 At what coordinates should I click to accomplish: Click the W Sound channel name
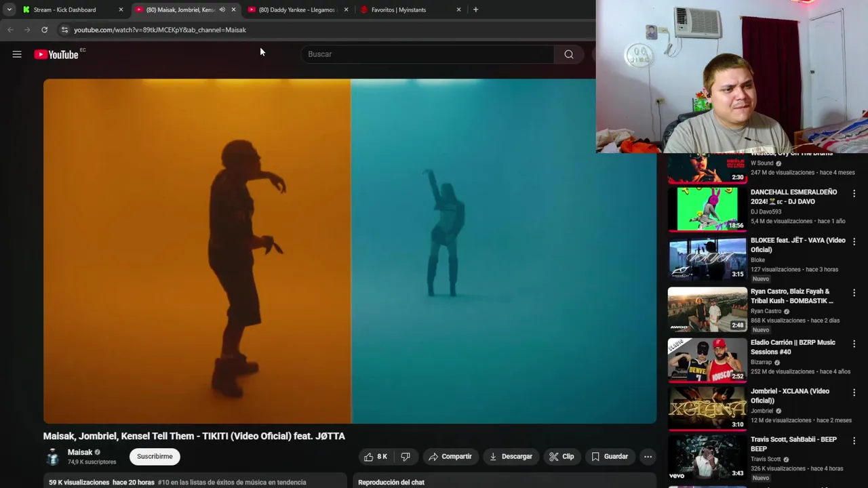[x=762, y=163]
